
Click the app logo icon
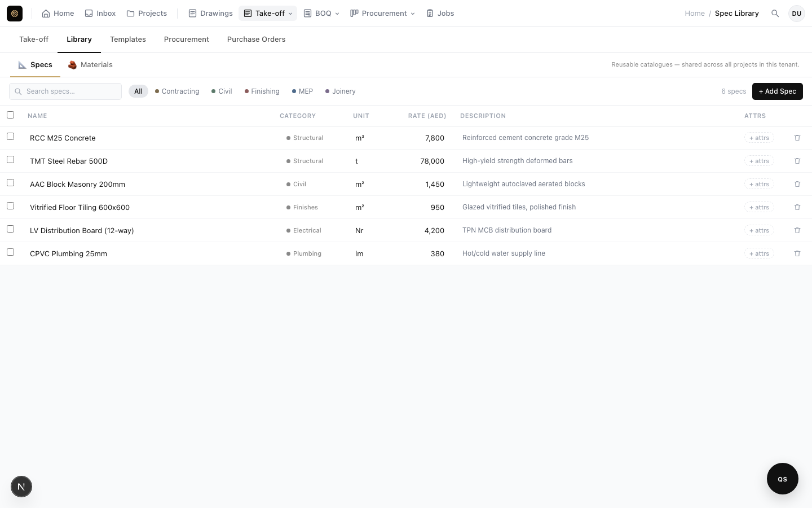[x=15, y=14]
